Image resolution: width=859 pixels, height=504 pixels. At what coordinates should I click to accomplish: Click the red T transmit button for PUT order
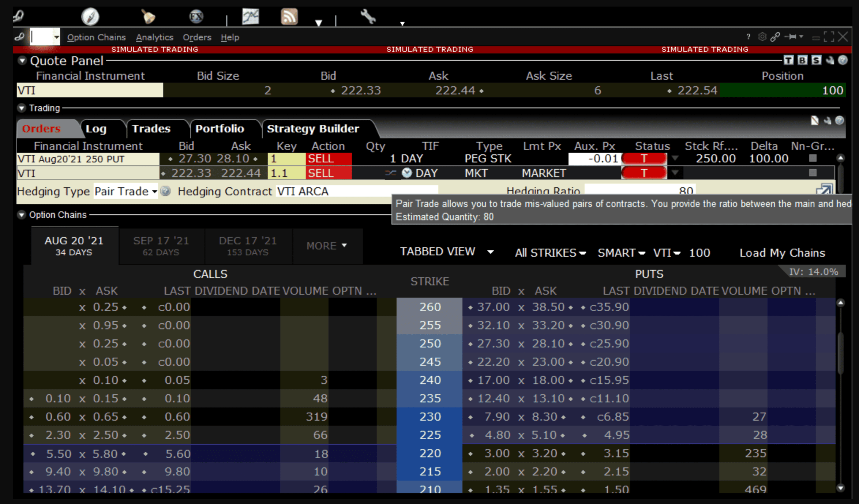point(644,159)
